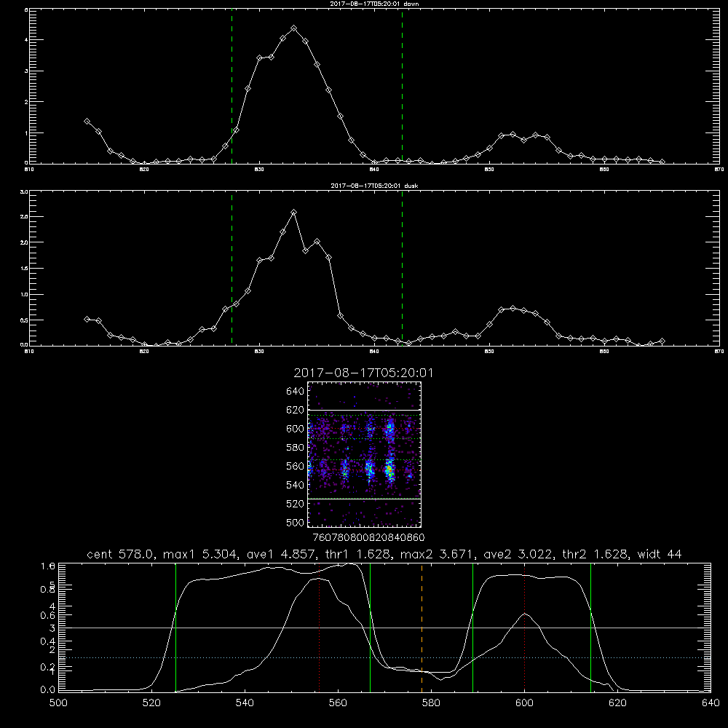This screenshot has width=728, height=728.
Task: Click the dusk plot title text
Action: (374, 185)
